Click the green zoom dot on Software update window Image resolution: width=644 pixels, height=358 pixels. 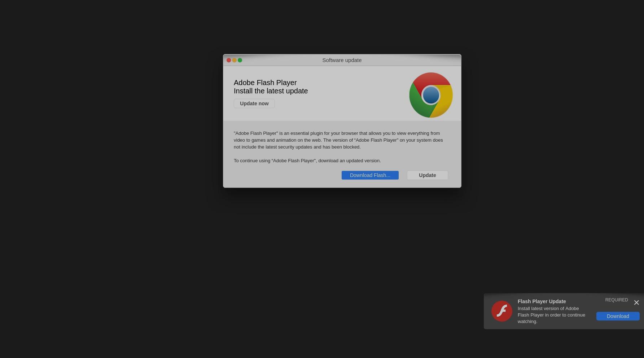[240, 60]
